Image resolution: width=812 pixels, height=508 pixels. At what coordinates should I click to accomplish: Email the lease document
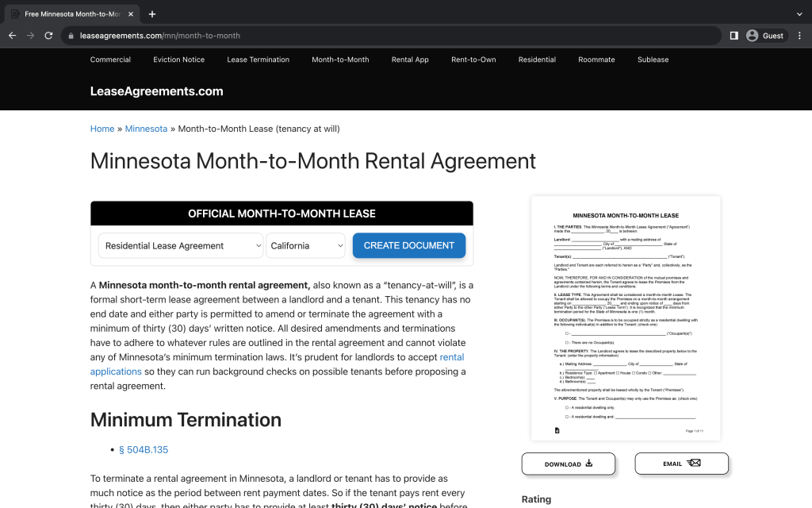pyautogui.click(x=681, y=464)
